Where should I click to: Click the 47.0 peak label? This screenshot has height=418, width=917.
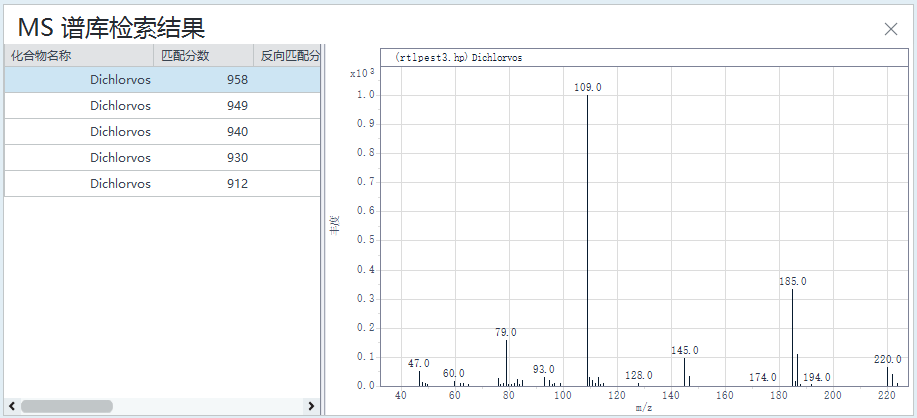tap(419, 363)
